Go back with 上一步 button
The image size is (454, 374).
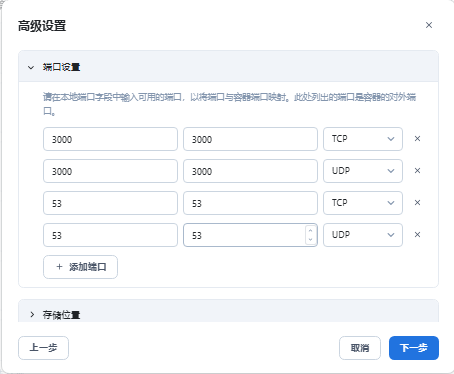(x=43, y=348)
